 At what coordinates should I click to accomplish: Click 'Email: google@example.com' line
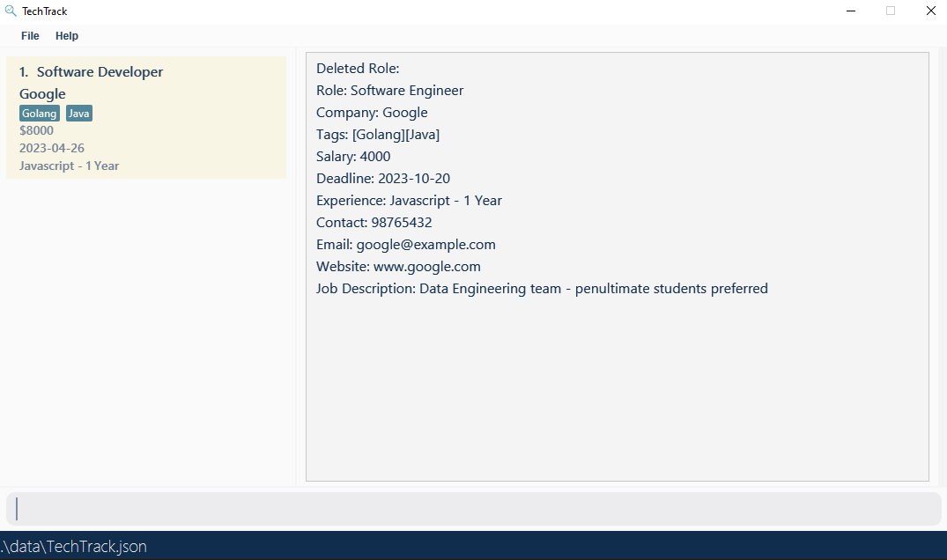406,245
